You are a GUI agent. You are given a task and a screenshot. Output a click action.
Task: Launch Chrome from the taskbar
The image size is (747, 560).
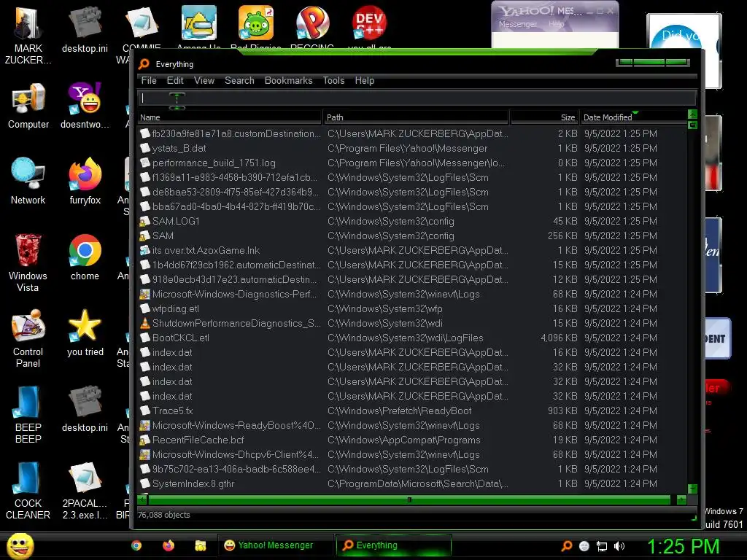point(136,545)
